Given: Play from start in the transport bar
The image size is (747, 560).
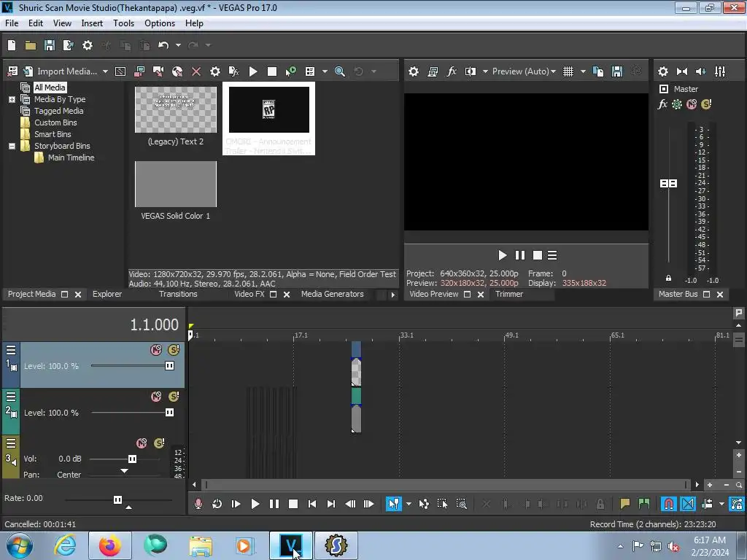Looking at the screenshot, I should coord(236,504).
